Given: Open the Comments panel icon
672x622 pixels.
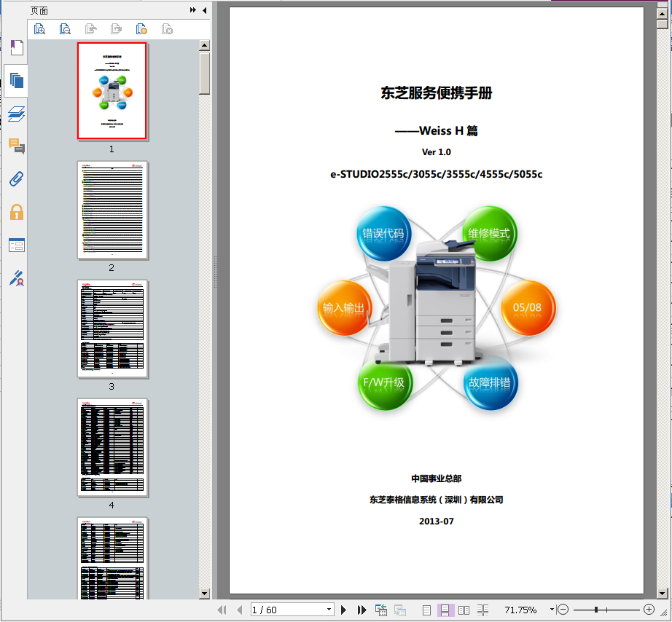Looking at the screenshot, I should pos(16,146).
